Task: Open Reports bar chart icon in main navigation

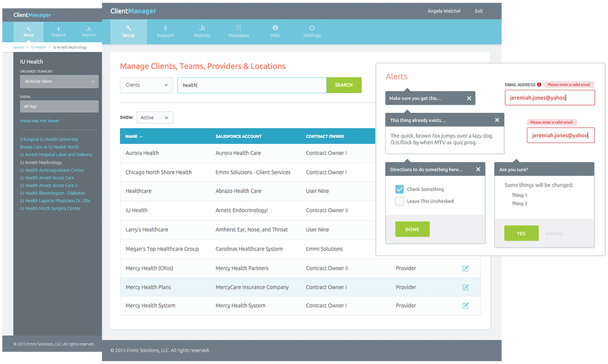Action: [202, 28]
